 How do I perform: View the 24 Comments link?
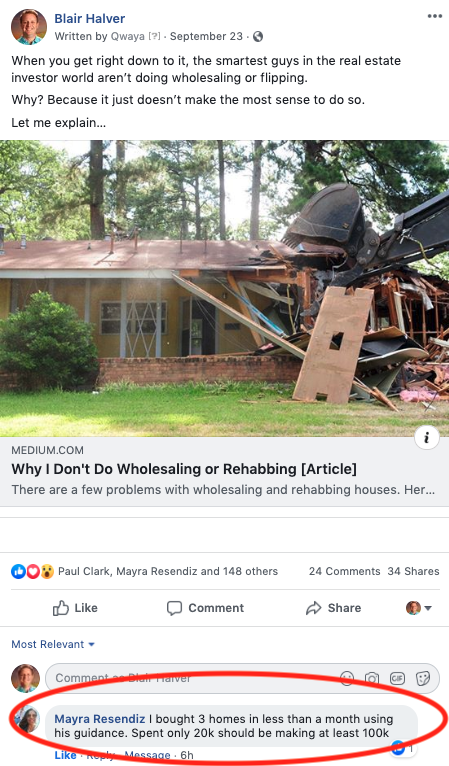[x=344, y=572]
